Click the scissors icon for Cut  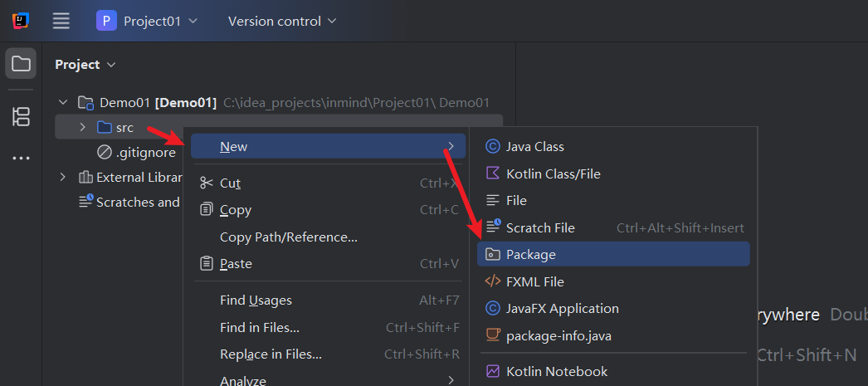point(207,183)
